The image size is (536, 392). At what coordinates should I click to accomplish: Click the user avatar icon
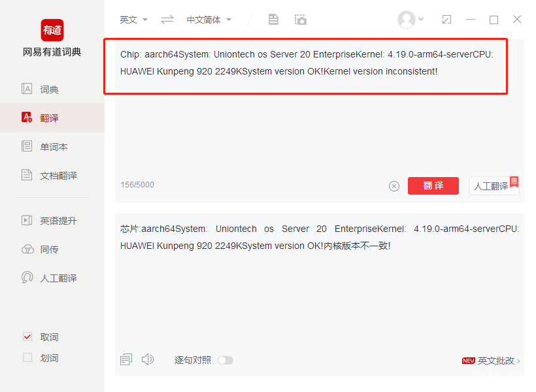407,20
